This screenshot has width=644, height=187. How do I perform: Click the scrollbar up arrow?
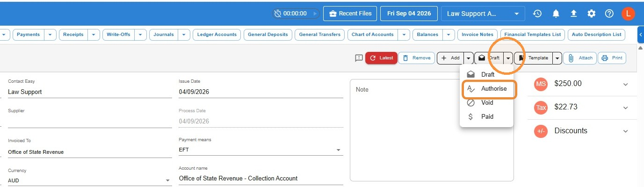coord(641,48)
